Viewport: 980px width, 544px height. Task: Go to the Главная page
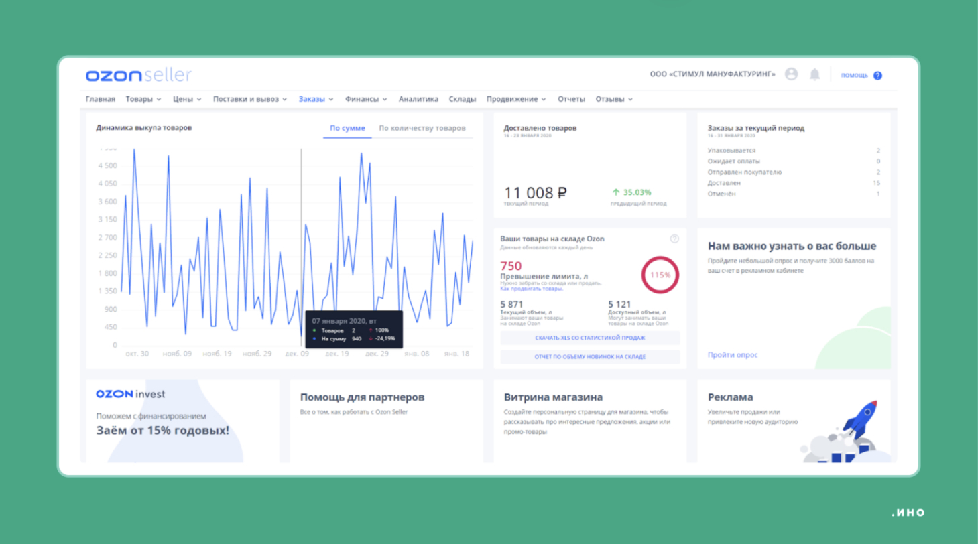[x=101, y=99]
